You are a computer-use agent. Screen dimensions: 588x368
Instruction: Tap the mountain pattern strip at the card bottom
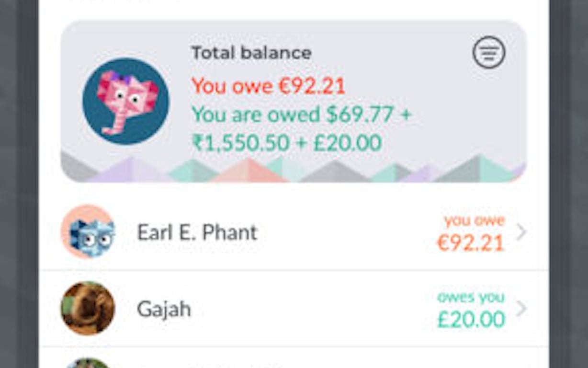[294, 168]
